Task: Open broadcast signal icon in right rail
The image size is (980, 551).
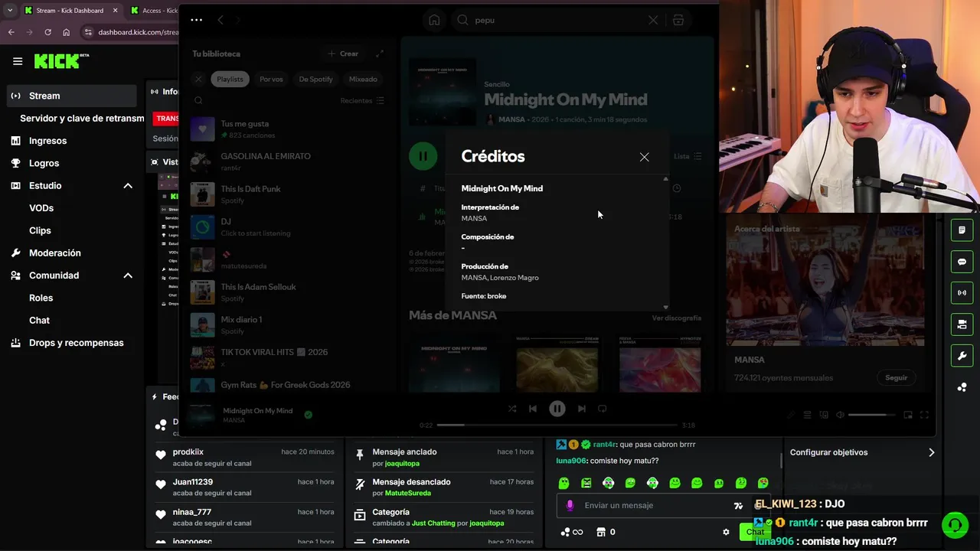Action: (962, 293)
